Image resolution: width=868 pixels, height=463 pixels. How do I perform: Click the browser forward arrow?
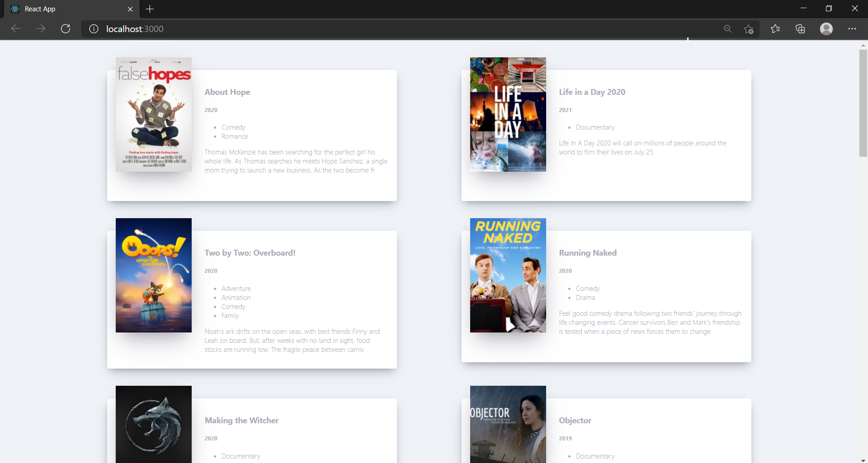pos(41,29)
